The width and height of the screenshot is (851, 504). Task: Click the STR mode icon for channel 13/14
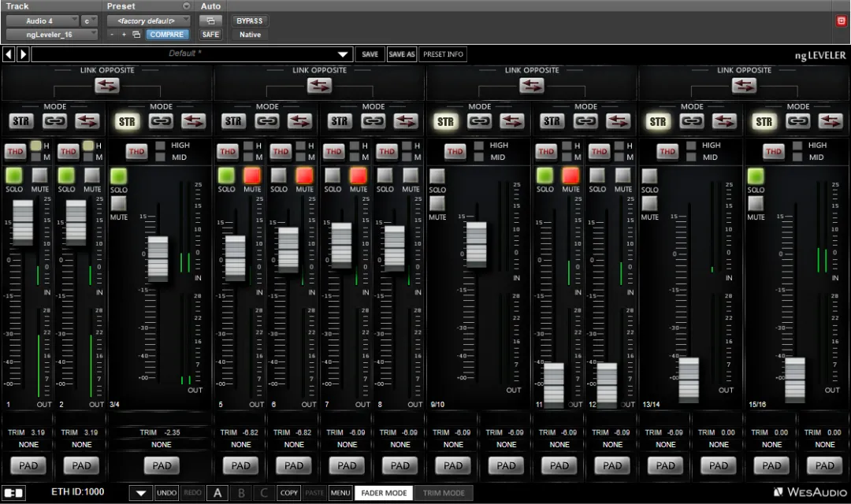coord(658,121)
